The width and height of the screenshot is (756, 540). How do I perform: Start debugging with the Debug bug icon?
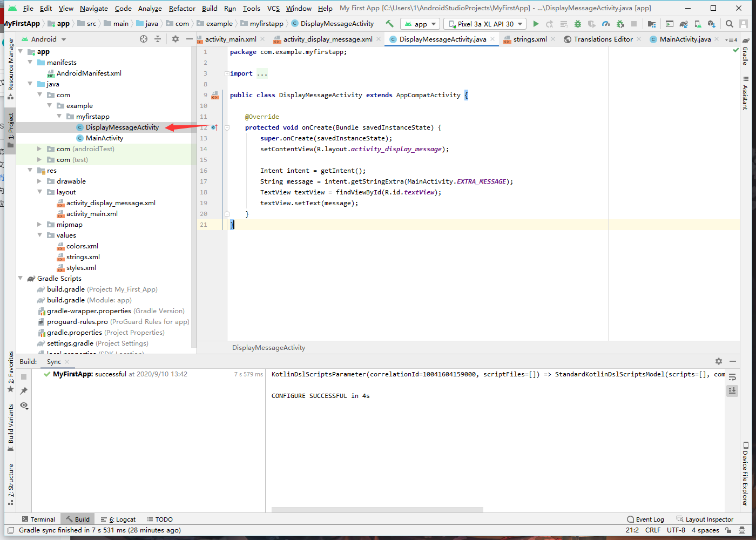(578, 24)
